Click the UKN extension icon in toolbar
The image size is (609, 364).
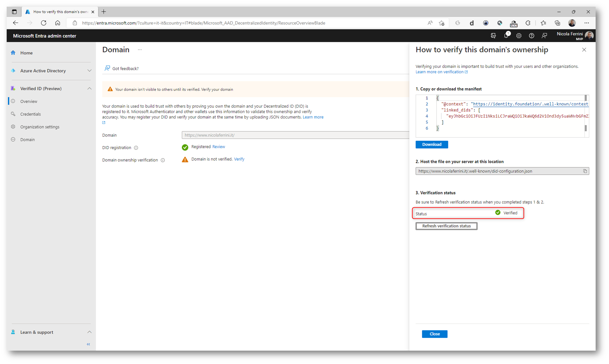[514, 23]
